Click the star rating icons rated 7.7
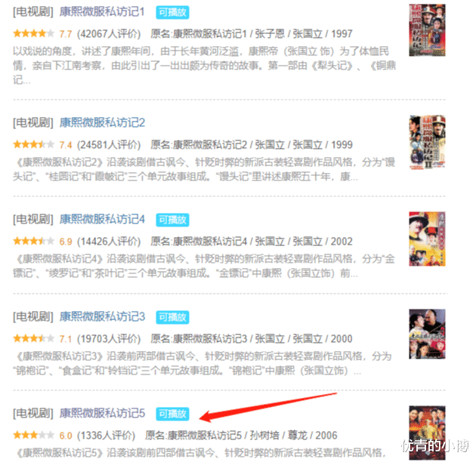476x462 pixels. pos(34,34)
